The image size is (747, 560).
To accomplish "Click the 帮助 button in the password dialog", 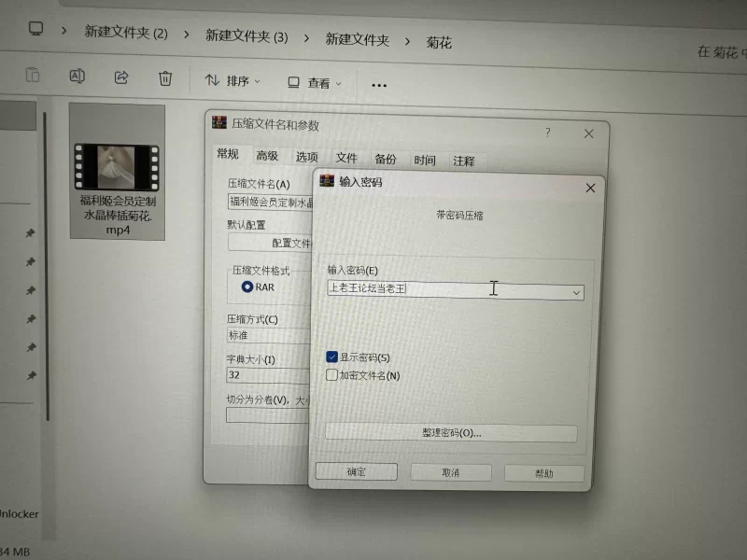I will click(x=544, y=472).
